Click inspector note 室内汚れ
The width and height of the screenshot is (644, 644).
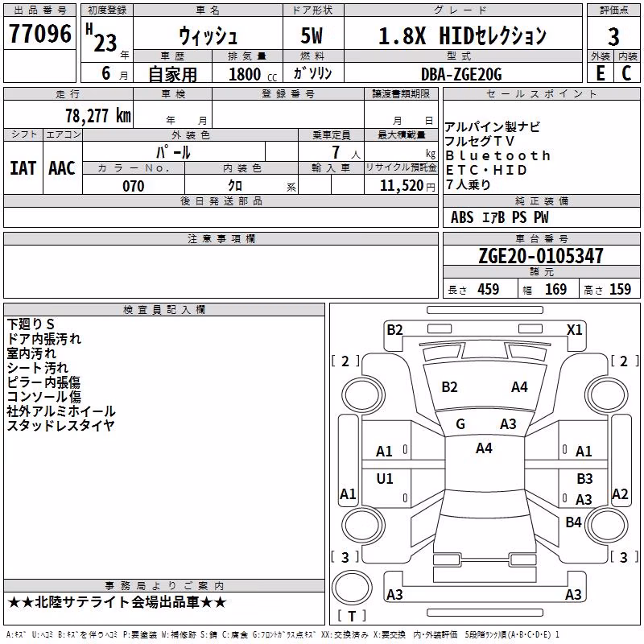tap(31, 353)
